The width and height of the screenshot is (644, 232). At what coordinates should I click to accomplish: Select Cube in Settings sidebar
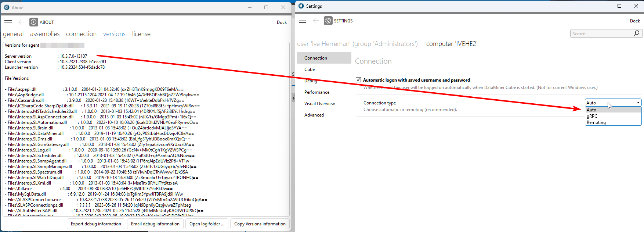pos(324,69)
